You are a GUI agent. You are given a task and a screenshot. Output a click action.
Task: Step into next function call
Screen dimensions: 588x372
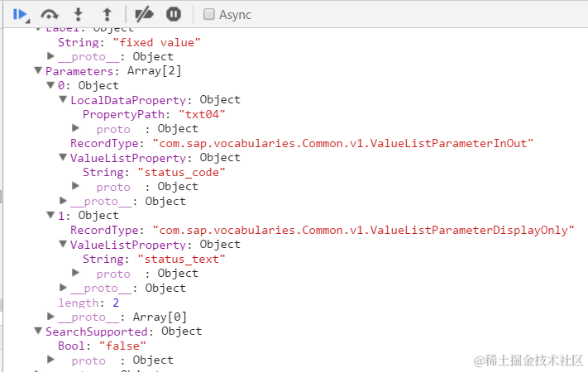(x=78, y=15)
